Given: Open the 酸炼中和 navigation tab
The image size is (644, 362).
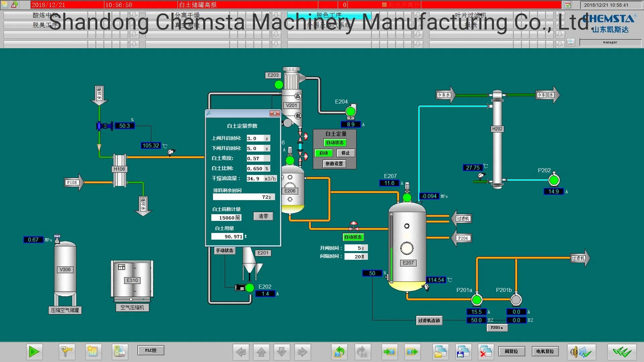Looking at the screenshot, I should (x=45, y=15).
